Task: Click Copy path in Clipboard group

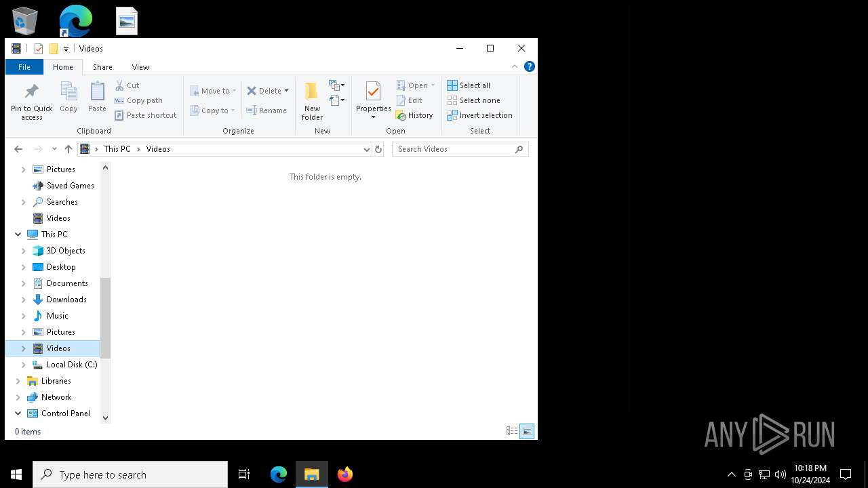Action: [138, 100]
